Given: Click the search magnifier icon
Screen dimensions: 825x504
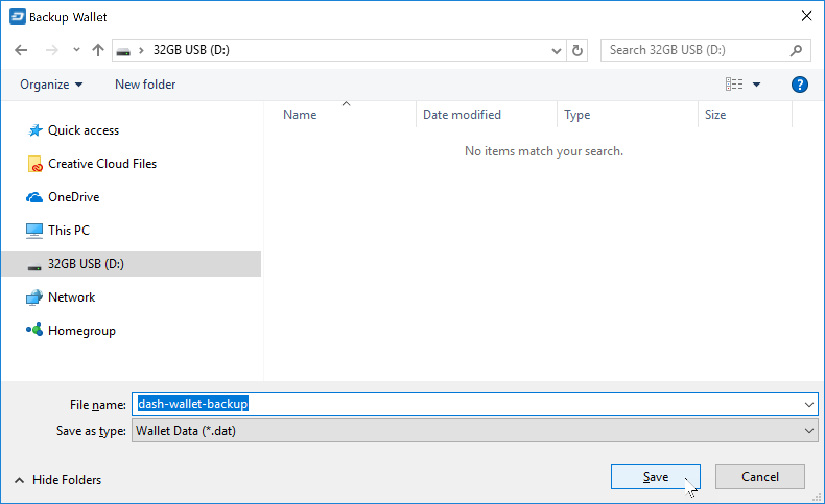Looking at the screenshot, I should (796, 50).
